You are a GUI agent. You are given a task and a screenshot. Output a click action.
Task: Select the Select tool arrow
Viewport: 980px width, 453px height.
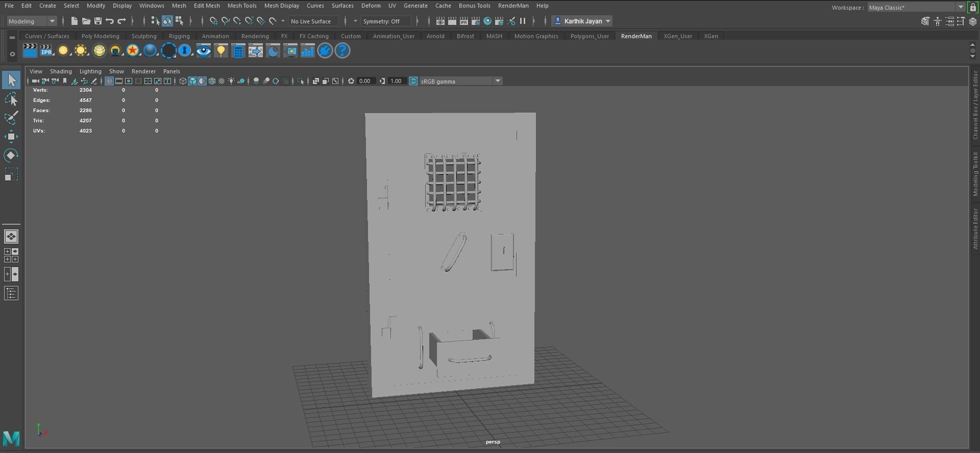click(11, 80)
